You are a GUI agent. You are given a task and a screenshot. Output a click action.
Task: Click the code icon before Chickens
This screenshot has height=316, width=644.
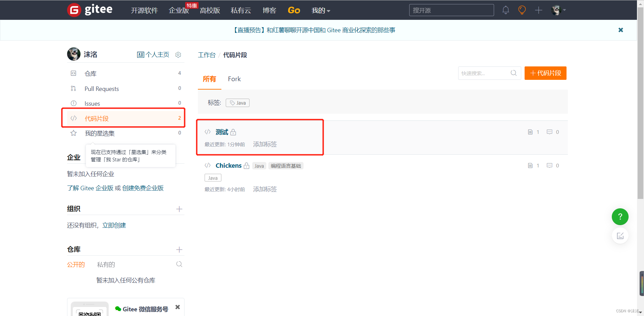coord(208,165)
